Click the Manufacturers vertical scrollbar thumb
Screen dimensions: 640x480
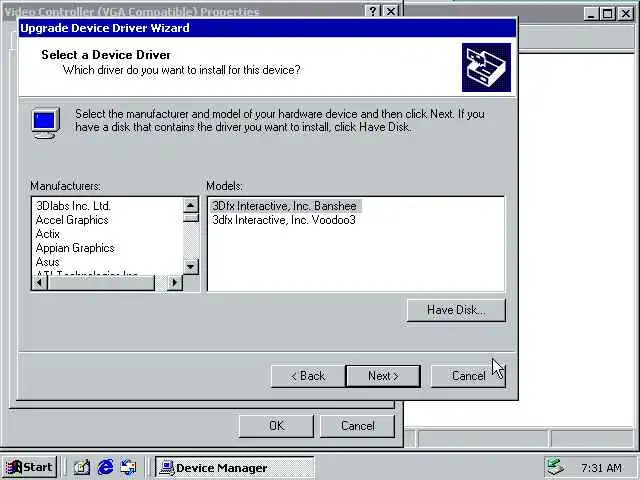pos(191,218)
